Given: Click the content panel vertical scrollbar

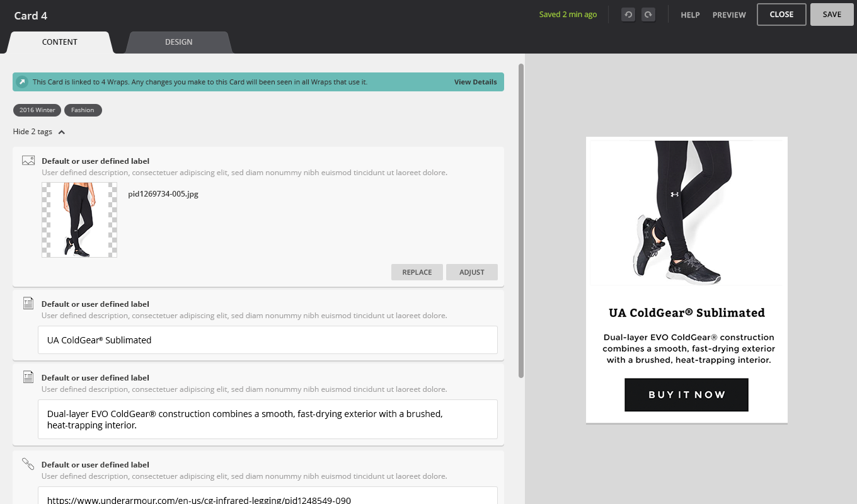Looking at the screenshot, I should pyautogui.click(x=521, y=220).
